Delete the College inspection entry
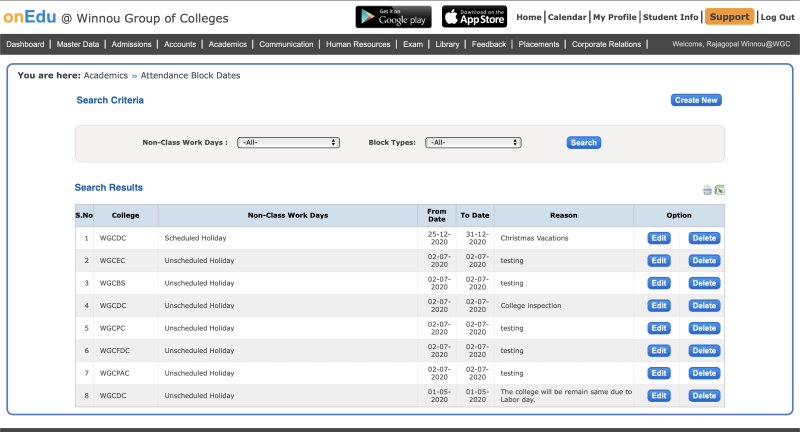 [704, 306]
